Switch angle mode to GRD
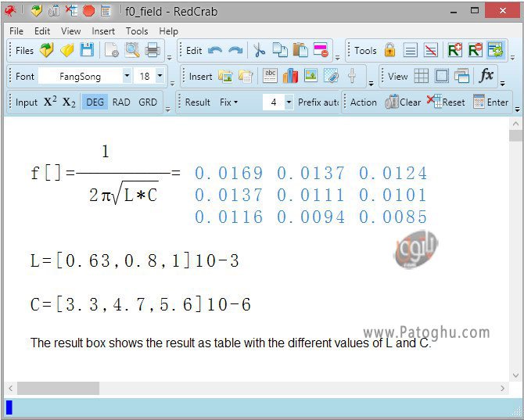524x420 pixels. click(x=148, y=102)
